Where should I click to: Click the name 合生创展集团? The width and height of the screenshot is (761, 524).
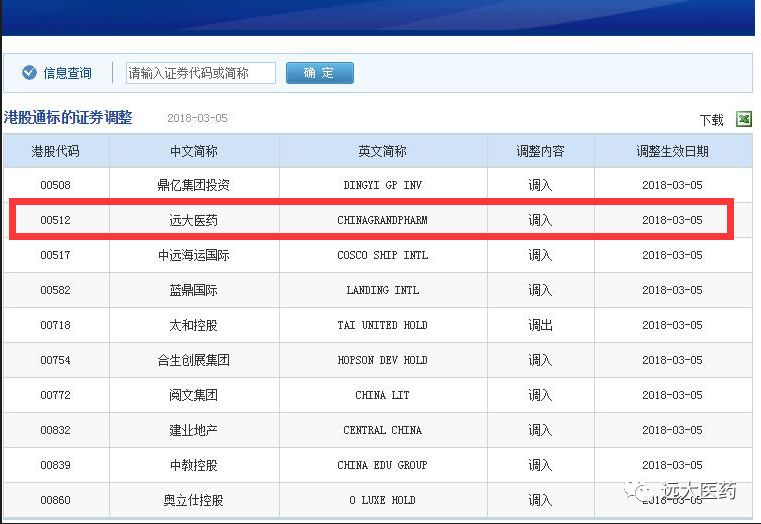point(194,360)
